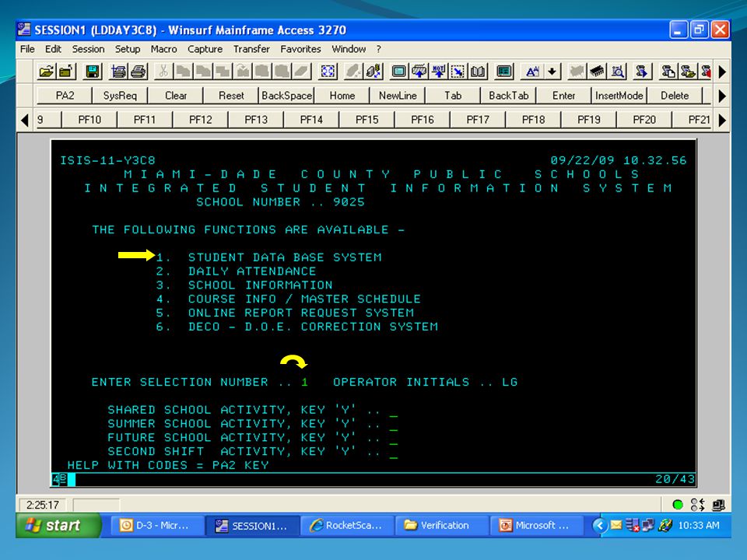
Task: Click the Shared School Activity input field
Action: pyautogui.click(x=394, y=411)
